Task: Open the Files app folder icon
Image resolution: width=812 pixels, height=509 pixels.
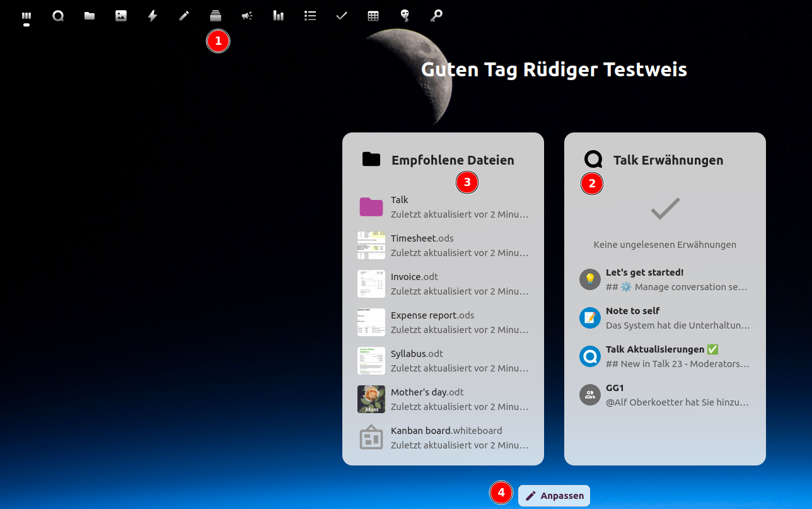Action: tap(90, 16)
